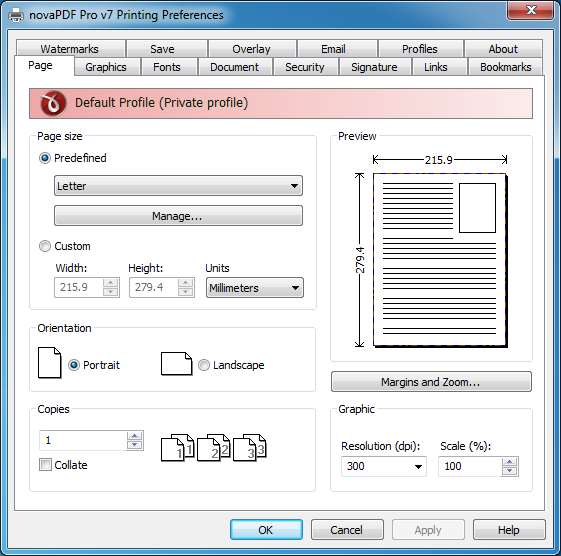
Task: Click the Apply button
Action: point(428,530)
